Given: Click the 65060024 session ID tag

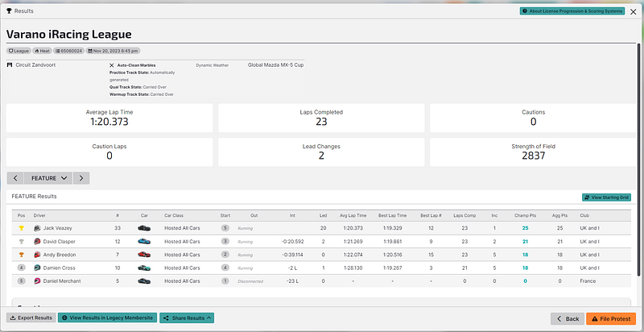Looking at the screenshot, I should pyautogui.click(x=69, y=51).
